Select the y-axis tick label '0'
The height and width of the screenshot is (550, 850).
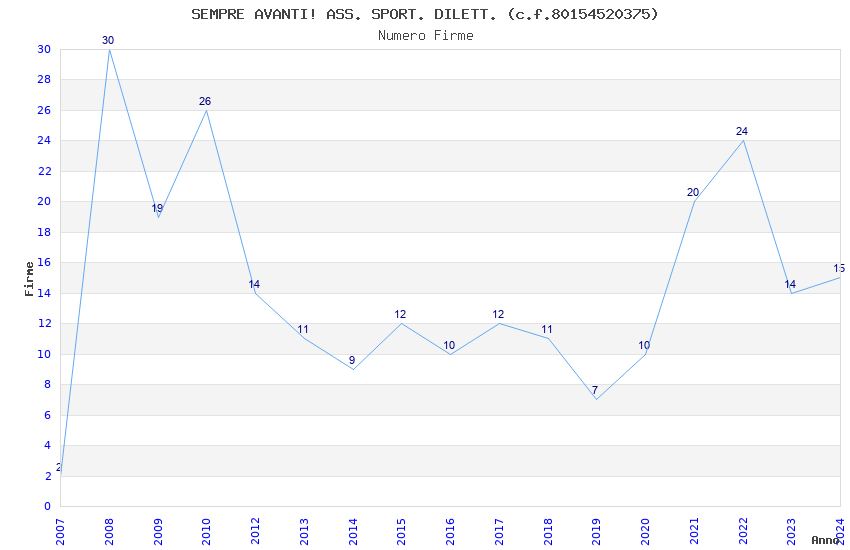pyautogui.click(x=47, y=506)
